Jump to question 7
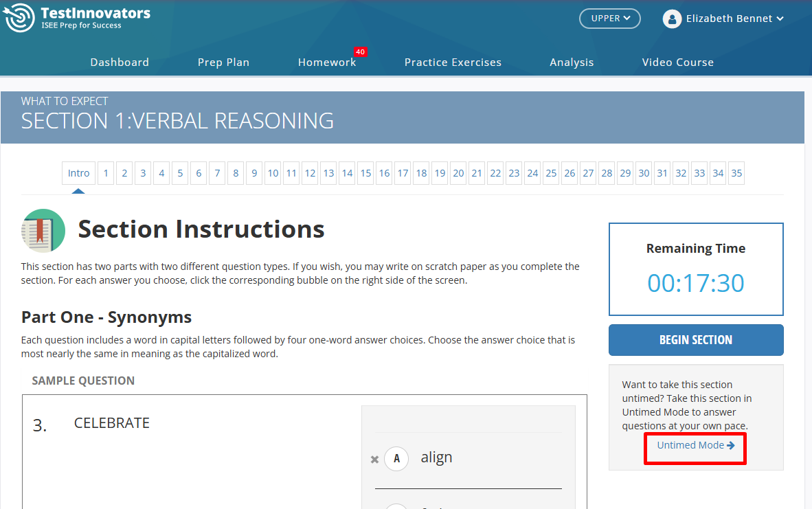This screenshot has height=509, width=812. [x=218, y=173]
